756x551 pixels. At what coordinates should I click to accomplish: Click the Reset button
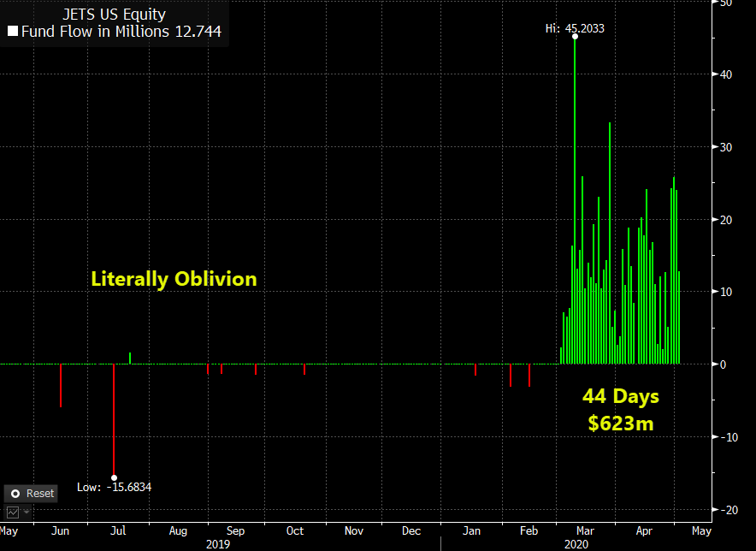[31, 494]
